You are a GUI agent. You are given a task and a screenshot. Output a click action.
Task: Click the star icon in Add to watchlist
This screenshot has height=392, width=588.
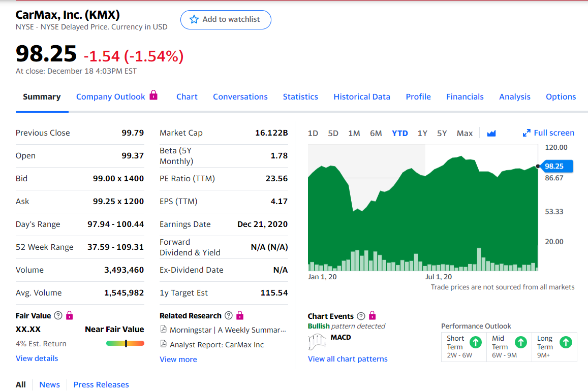pyautogui.click(x=194, y=19)
